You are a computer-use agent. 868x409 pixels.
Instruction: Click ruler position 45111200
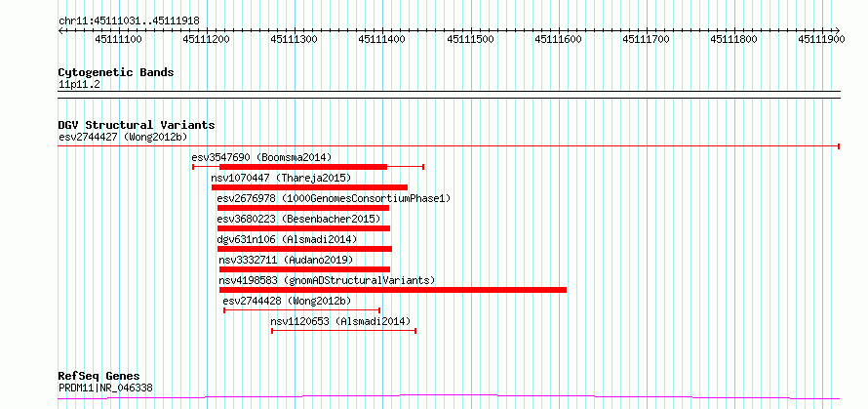pos(207,39)
